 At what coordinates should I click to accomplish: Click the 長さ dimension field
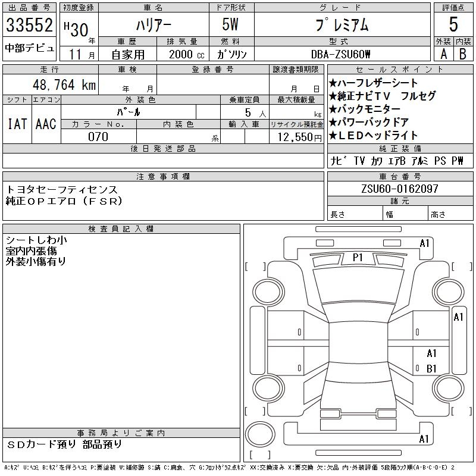(355, 213)
